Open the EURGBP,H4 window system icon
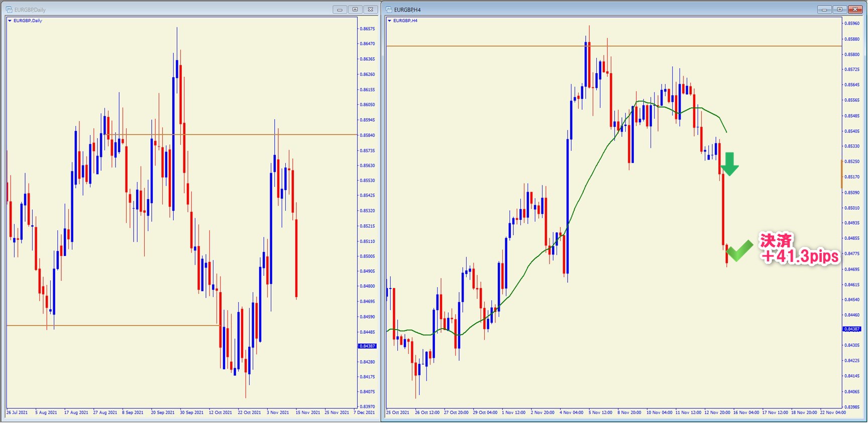 [x=389, y=10]
